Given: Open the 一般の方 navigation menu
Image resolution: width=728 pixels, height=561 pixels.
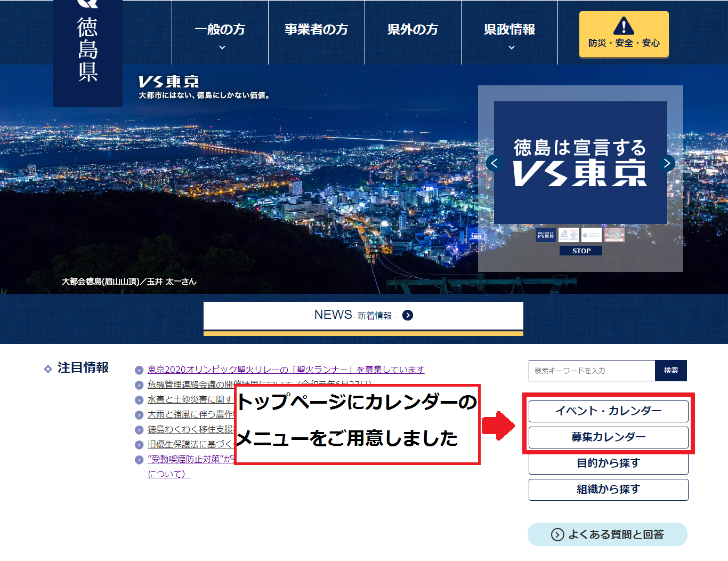Looking at the screenshot, I should (220, 33).
